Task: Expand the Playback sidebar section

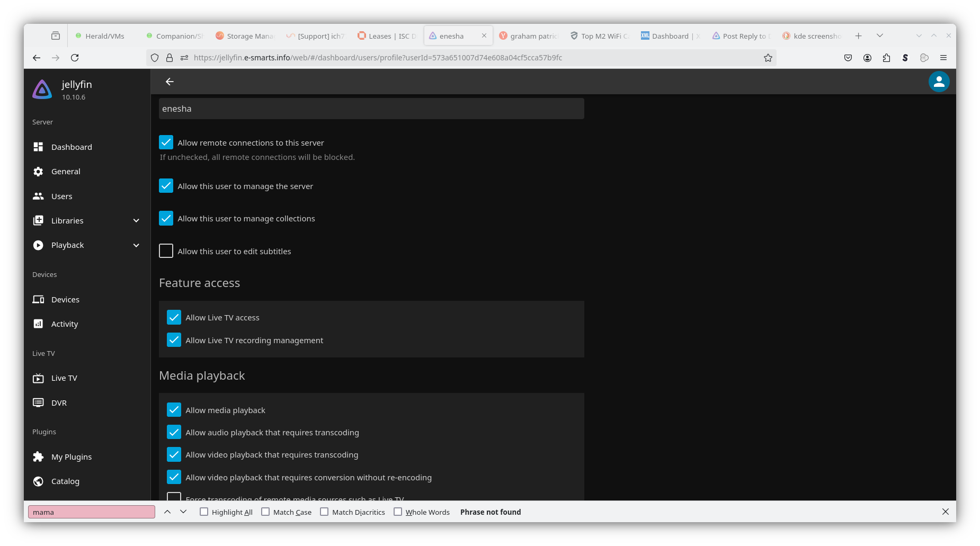Action: point(136,245)
